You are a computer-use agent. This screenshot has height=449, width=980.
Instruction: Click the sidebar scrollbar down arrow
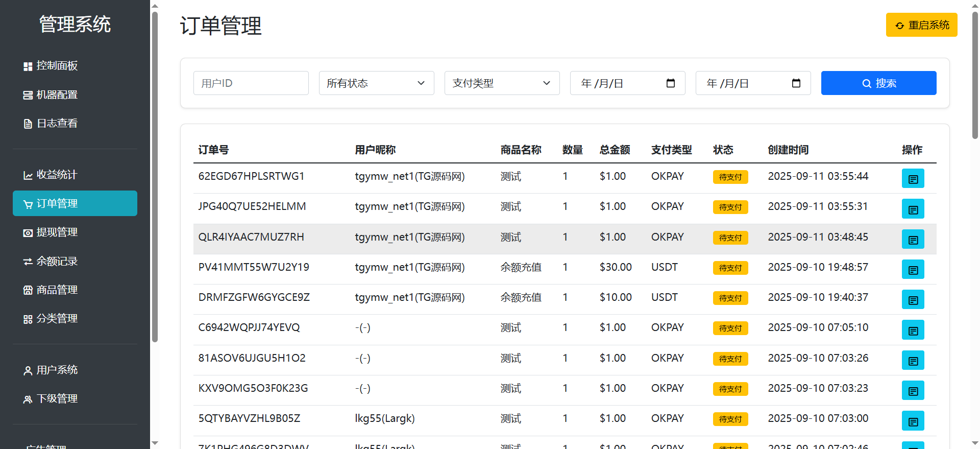point(155,443)
